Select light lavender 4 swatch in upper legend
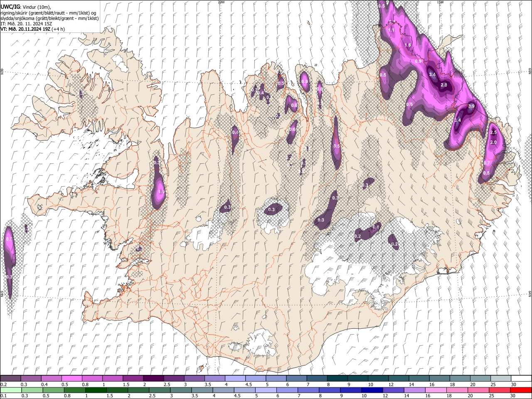The width and height of the screenshot is (532, 399). point(235,378)
